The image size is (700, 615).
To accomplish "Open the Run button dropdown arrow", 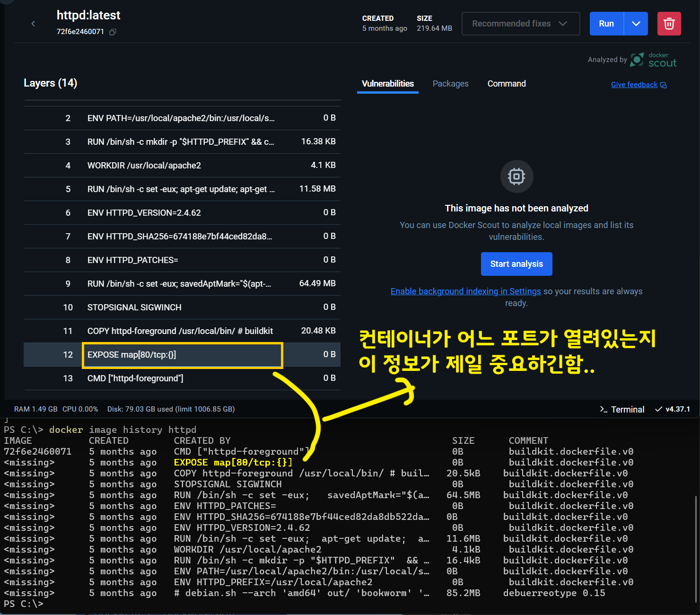I will click(x=636, y=24).
